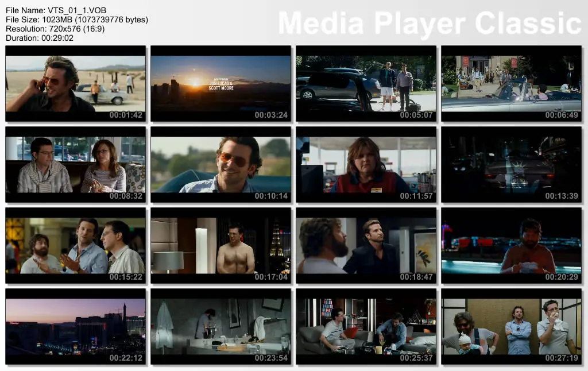Open the frame at 00:05:07

366,84
